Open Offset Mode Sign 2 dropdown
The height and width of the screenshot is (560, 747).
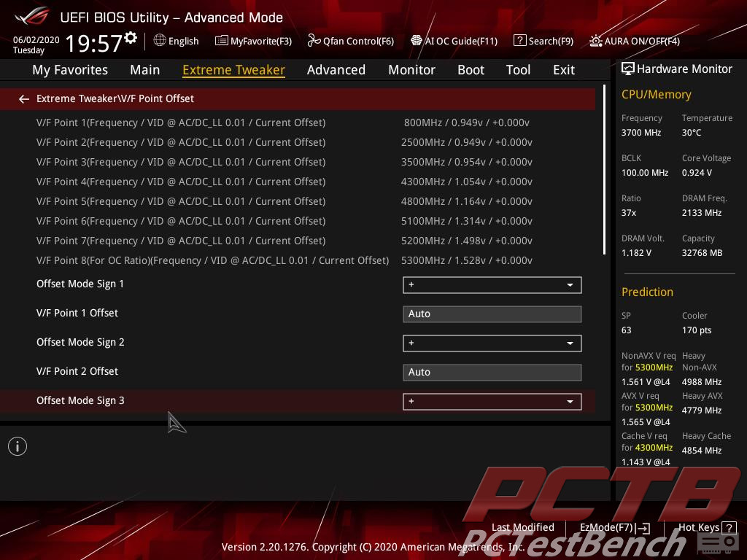492,343
